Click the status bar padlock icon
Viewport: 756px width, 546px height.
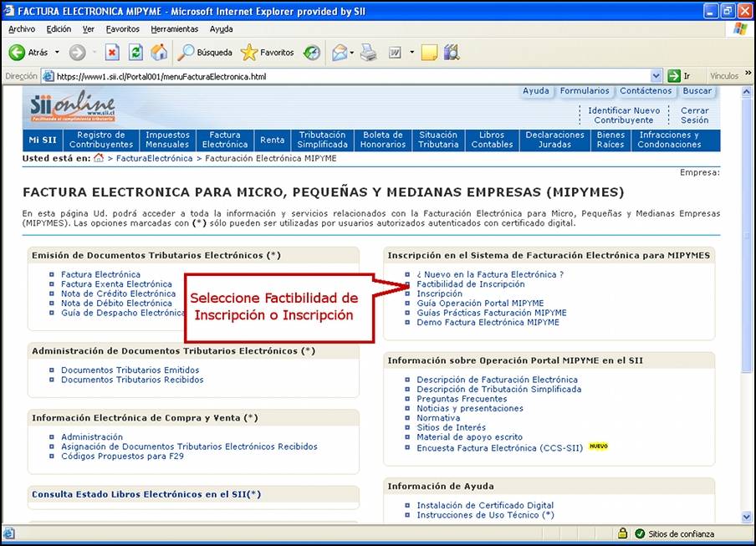622,533
